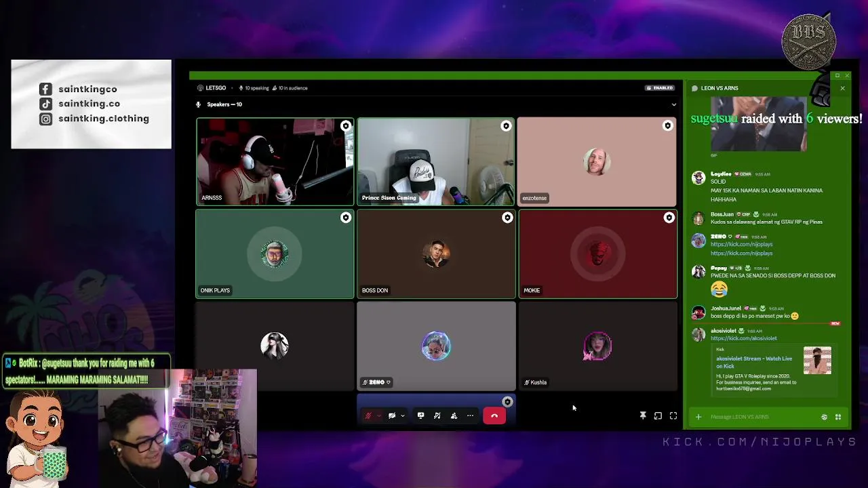Open 'akosiviolet Stream - Watch Live on Kick' embed title
868x488 pixels.
point(754,362)
